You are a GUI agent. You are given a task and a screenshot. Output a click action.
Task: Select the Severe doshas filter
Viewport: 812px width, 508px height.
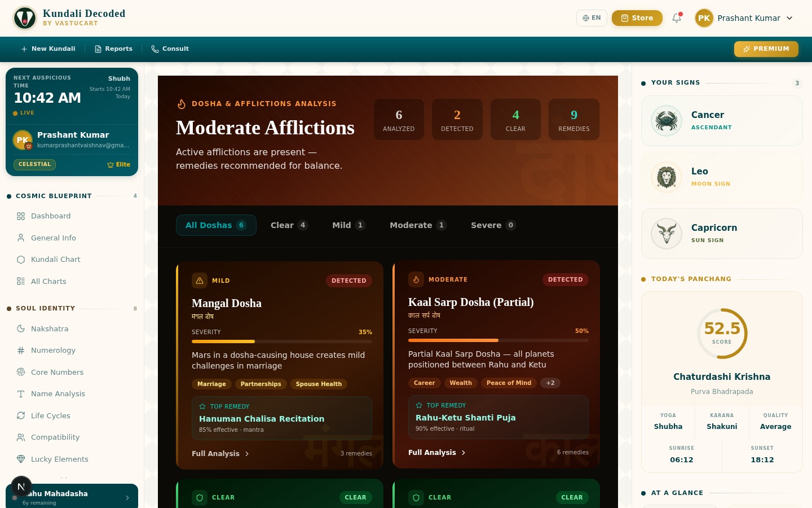point(493,225)
